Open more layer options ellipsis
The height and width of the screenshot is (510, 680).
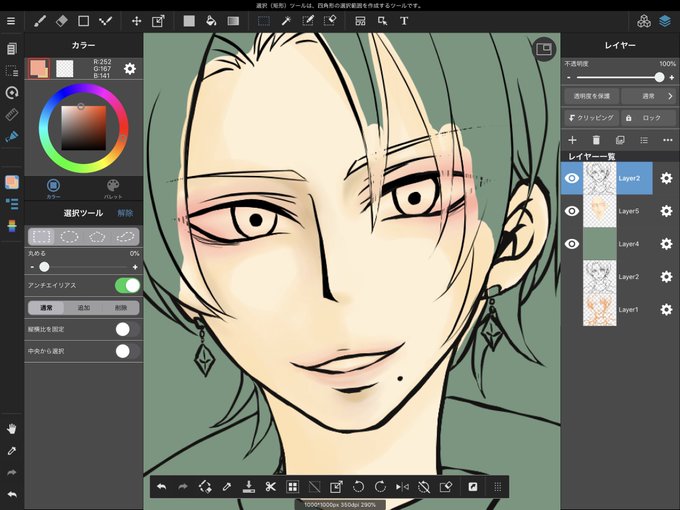pos(667,140)
